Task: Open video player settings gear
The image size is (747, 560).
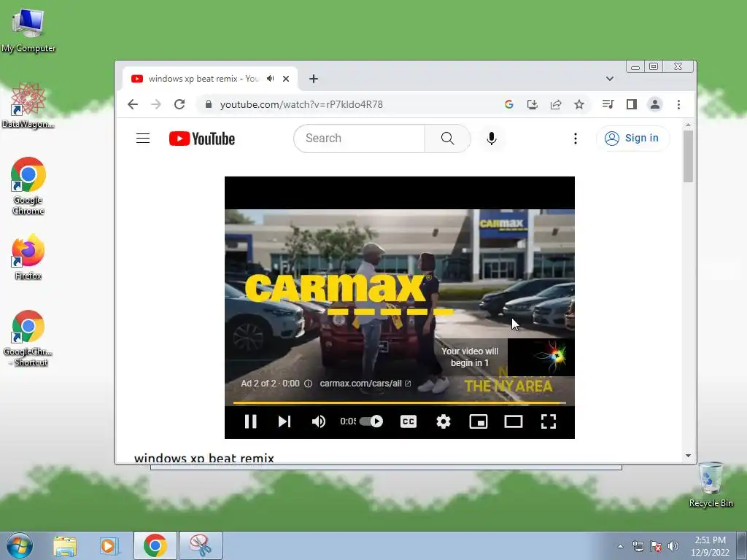Action: [x=443, y=421]
